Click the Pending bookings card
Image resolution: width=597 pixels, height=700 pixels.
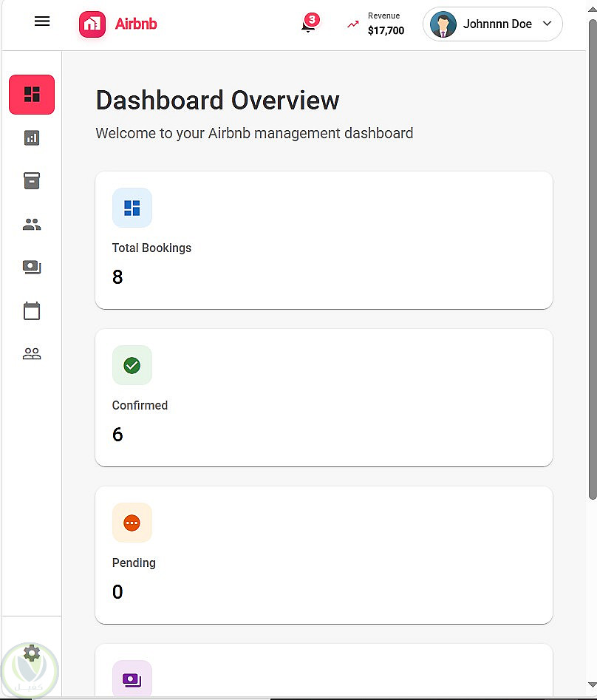point(324,554)
